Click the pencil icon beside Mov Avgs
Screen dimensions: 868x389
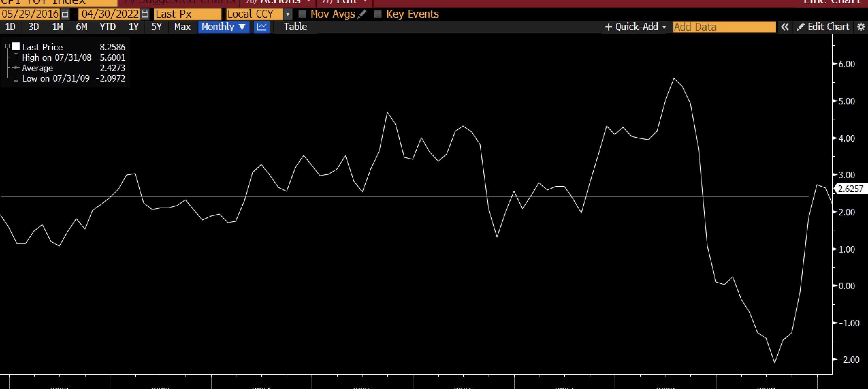point(362,14)
